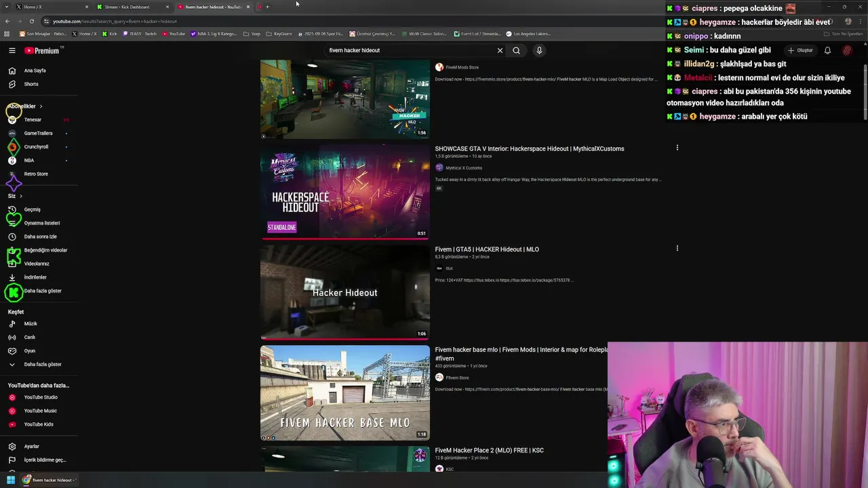Open a new browser tab
This screenshot has width=868, height=488.
point(267,7)
